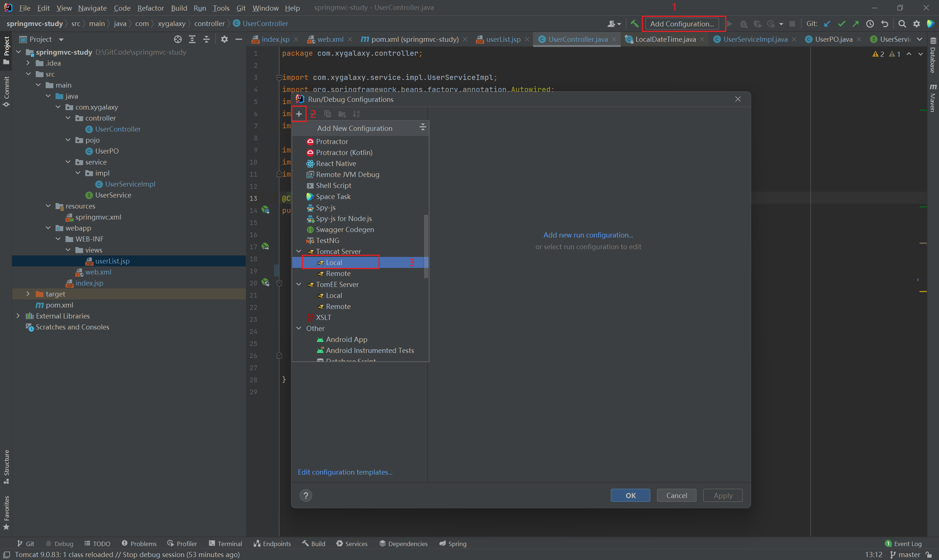The width and height of the screenshot is (939, 560).
Task: Click the Git Rollback undo icon
Action: click(885, 24)
